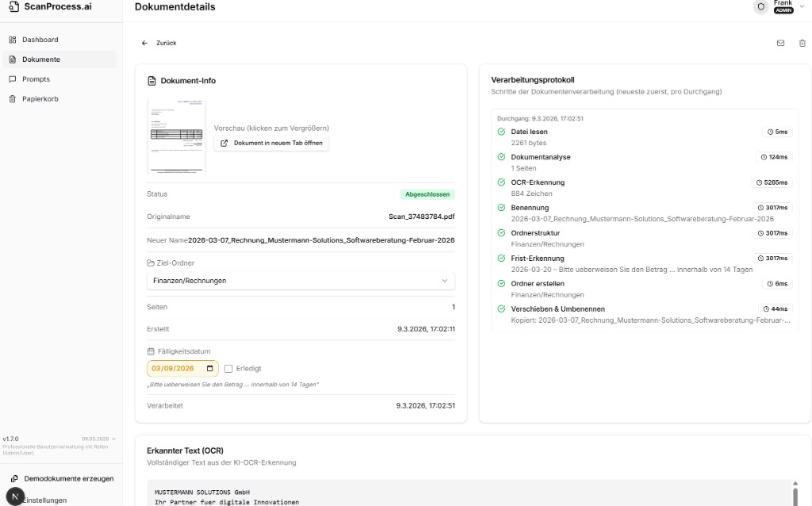The width and height of the screenshot is (812, 506).
Task: Toggle the Erledigt checkbox
Action: (228, 369)
